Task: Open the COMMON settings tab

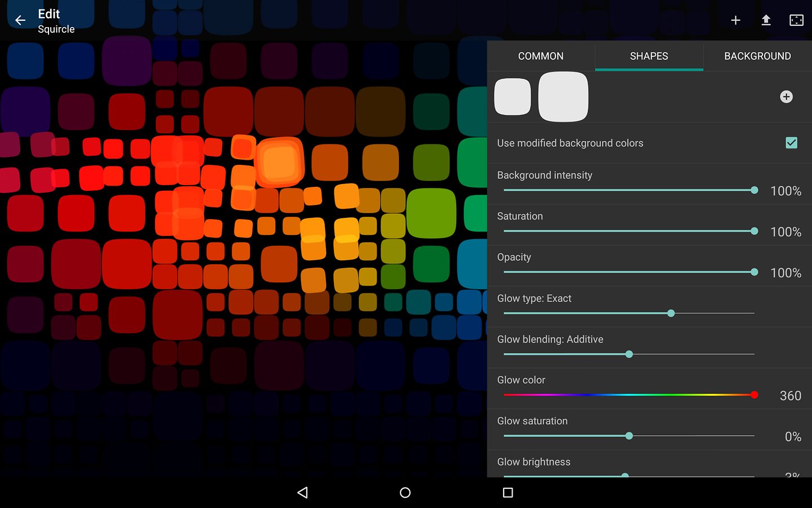Action: 540,56
